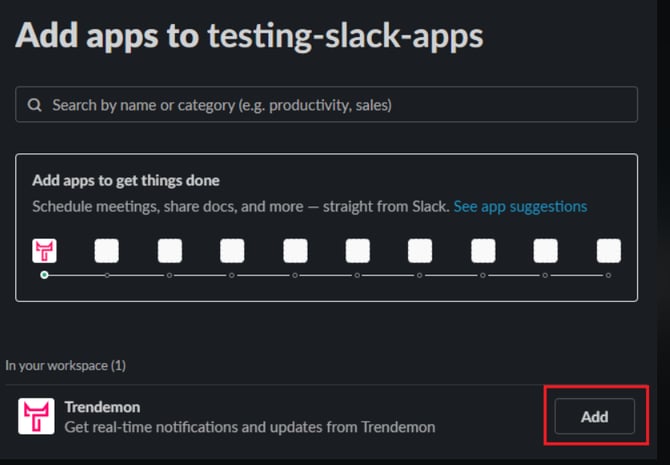The height and width of the screenshot is (465, 670).
Task: Click the green active dot on carousel progress line
Action: tap(44, 275)
